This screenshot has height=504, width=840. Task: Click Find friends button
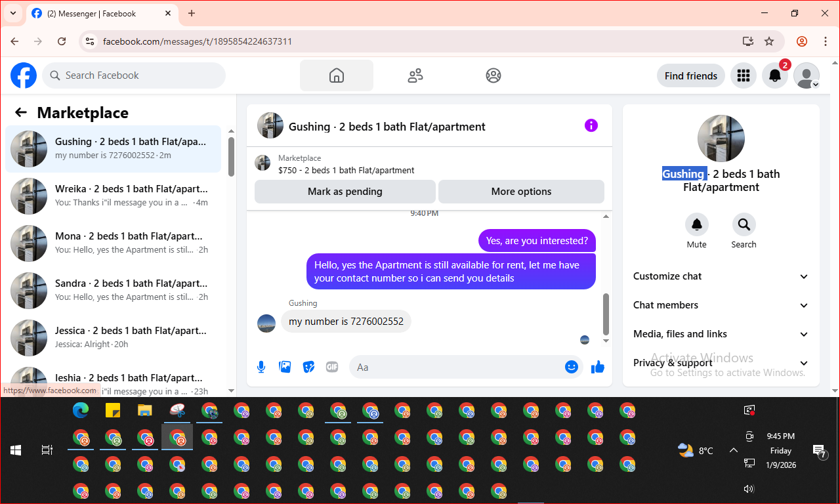pyautogui.click(x=691, y=75)
